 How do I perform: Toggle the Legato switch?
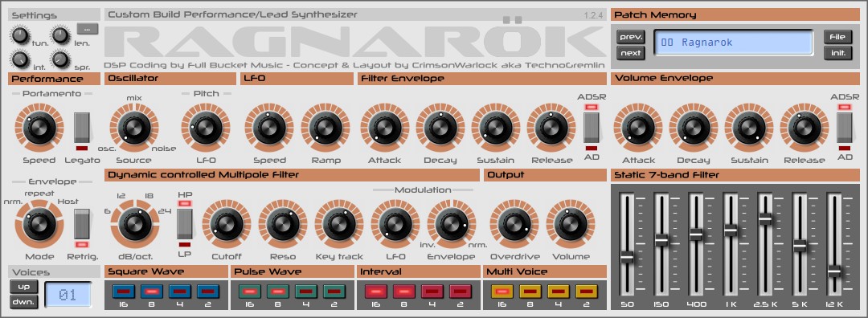82,127
